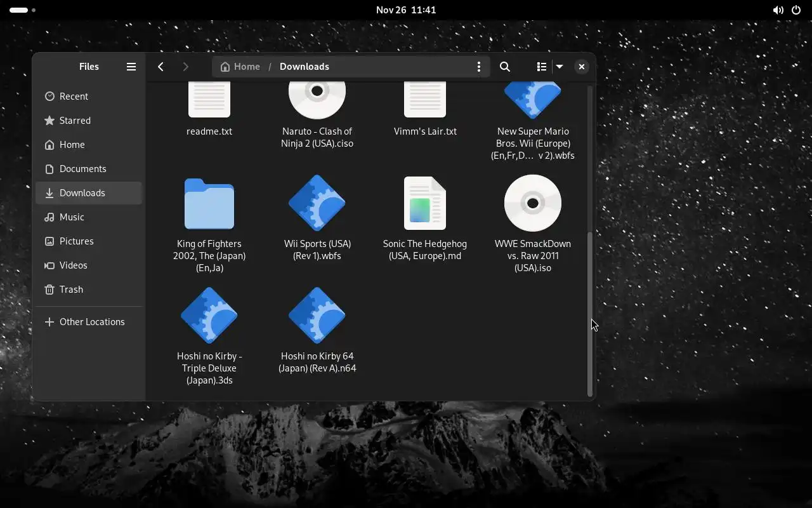Click the forward navigation arrow
Viewport: 812px width, 508px height.
click(185, 67)
